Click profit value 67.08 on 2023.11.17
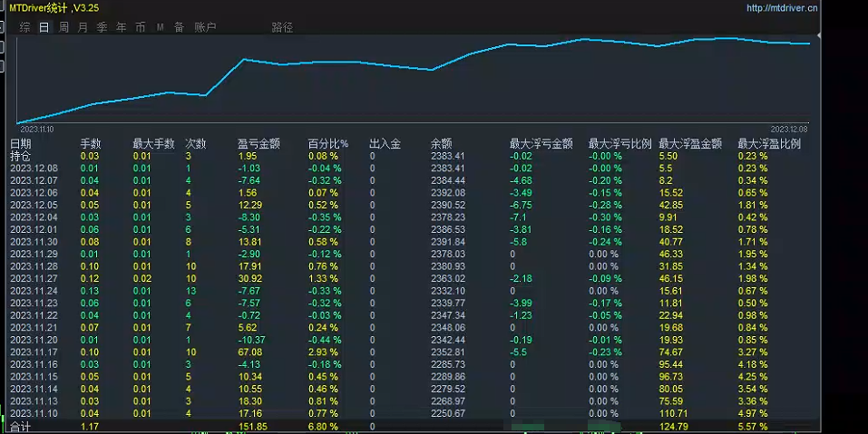 250,352
